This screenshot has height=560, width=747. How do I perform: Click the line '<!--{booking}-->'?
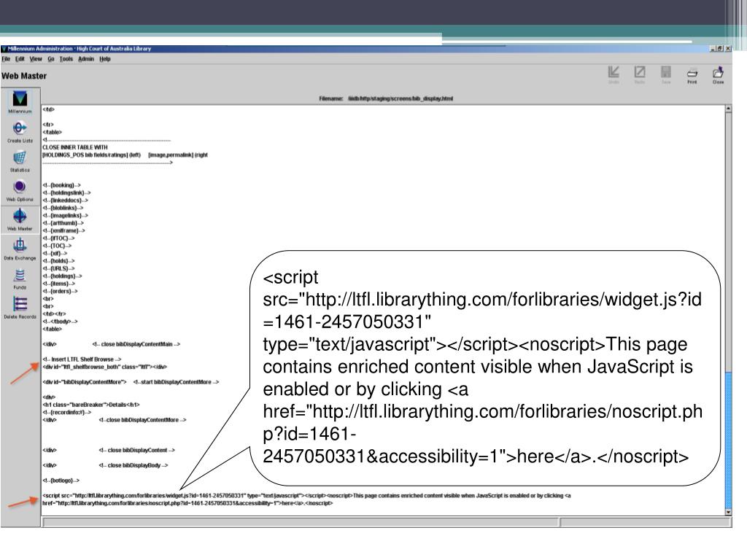click(61, 185)
